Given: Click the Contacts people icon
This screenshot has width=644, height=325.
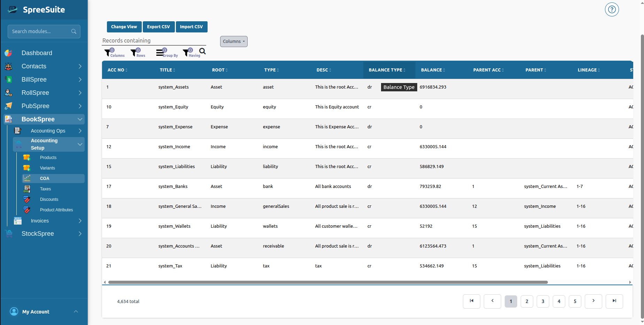Looking at the screenshot, I should click(8, 66).
